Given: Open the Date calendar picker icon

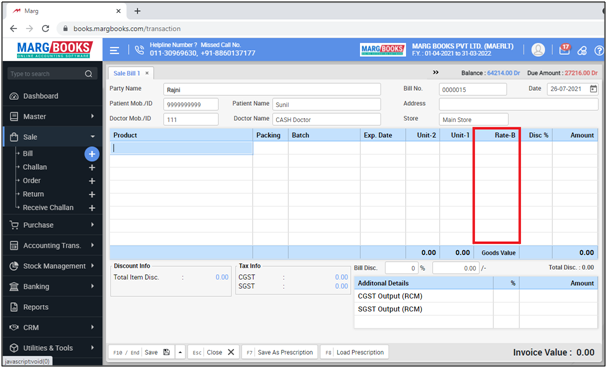Looking at the screenshot, I should (593, 89).
